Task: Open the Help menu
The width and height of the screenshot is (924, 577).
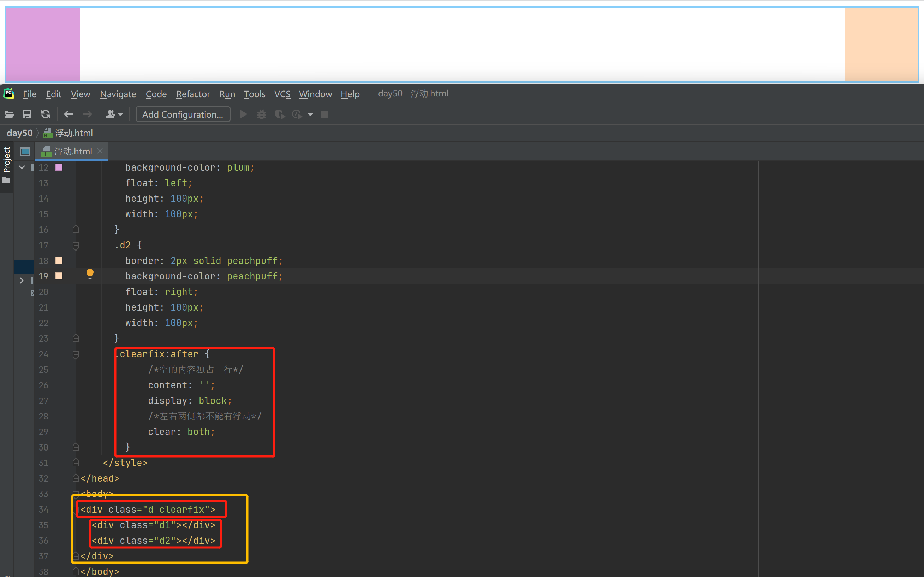Action: (x=350, y=94)
